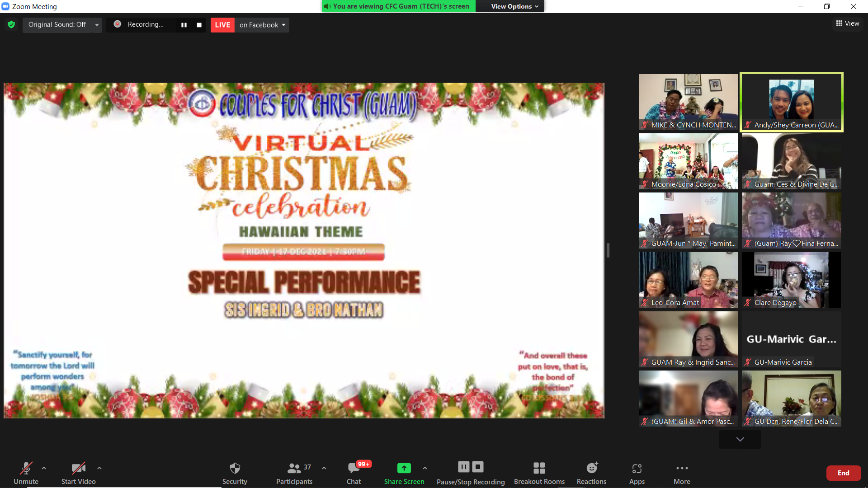
Task: Click the 37 participants count
Action: 307,467
